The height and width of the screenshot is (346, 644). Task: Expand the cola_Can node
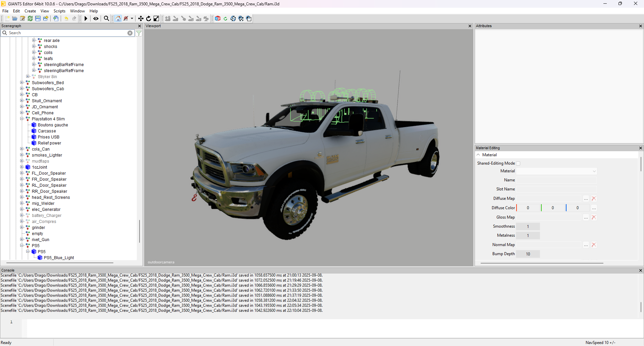(x=22, y=149)
